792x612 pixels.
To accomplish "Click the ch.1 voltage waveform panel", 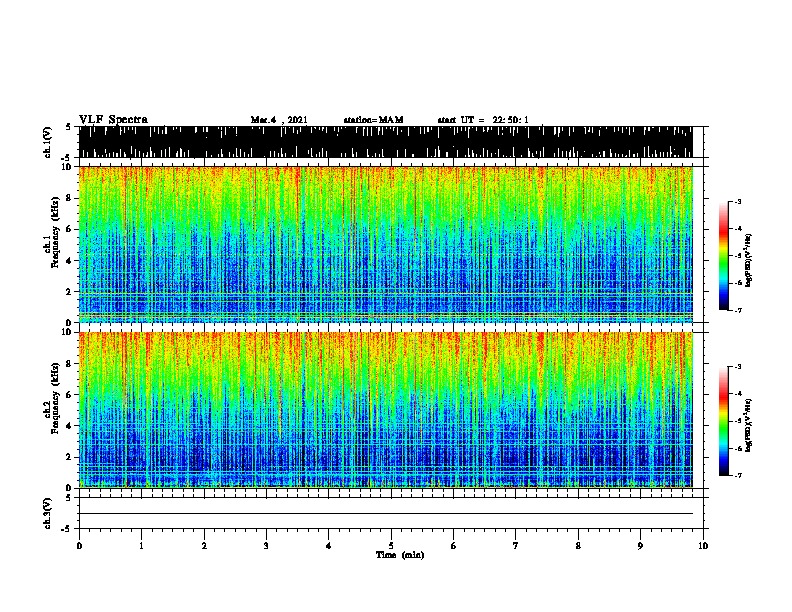I will click(385, 142).
